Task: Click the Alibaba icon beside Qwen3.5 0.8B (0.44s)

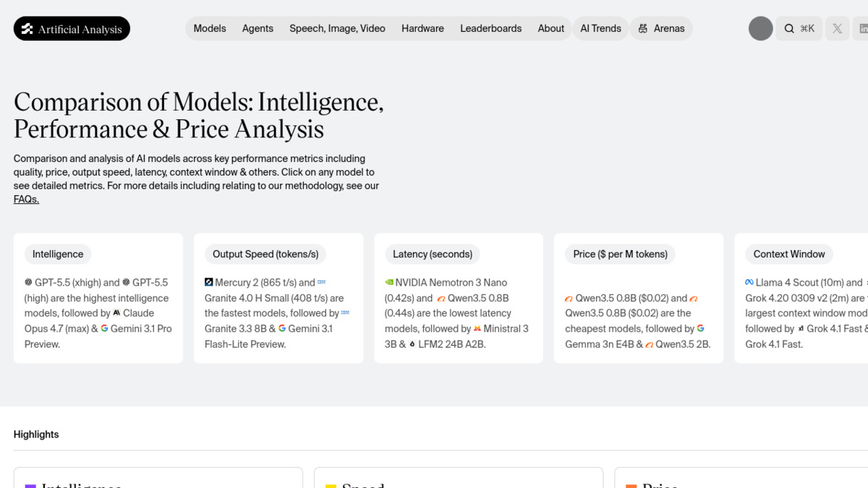Action: pyautogui.click(x=441, y=298)
